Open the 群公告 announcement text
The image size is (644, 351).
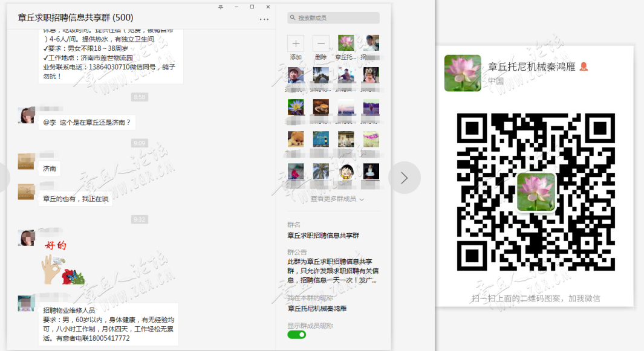[x=333, y=271]
